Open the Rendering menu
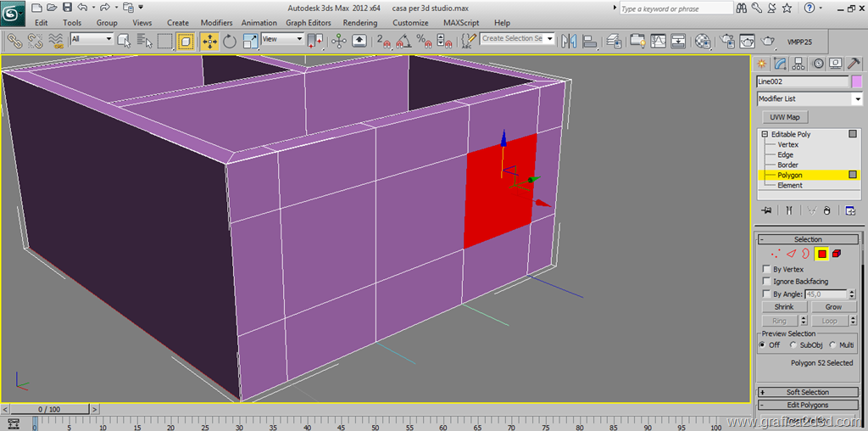 coord(360,23)
